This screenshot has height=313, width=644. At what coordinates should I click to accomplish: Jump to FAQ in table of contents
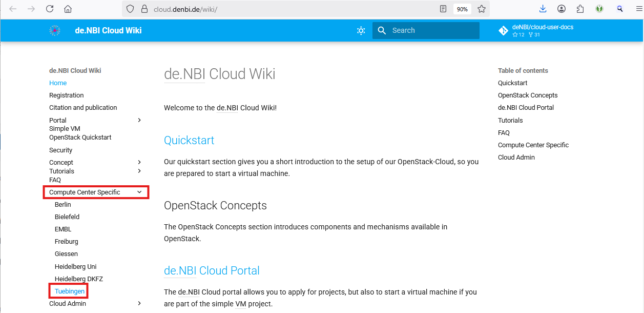point(504,133)
